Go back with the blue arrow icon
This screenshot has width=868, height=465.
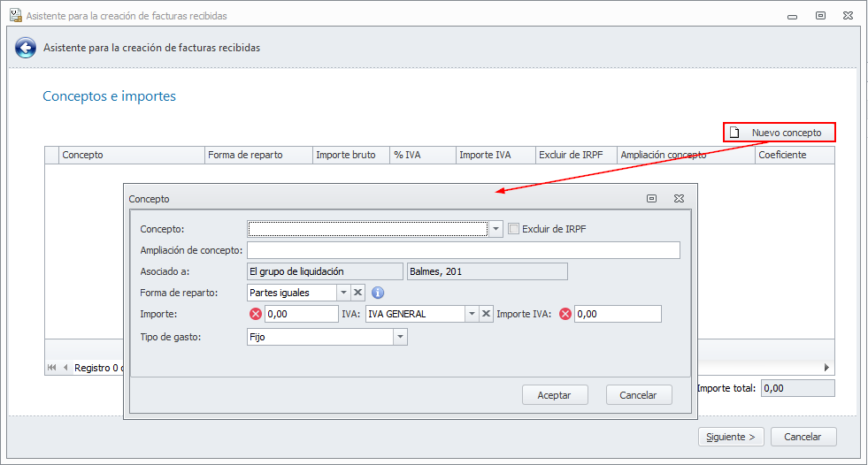26,48
